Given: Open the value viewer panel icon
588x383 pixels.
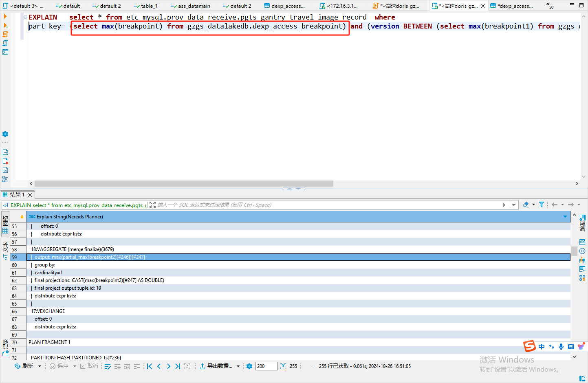Looking at the screenshot, I should click(x=582, y=242).
